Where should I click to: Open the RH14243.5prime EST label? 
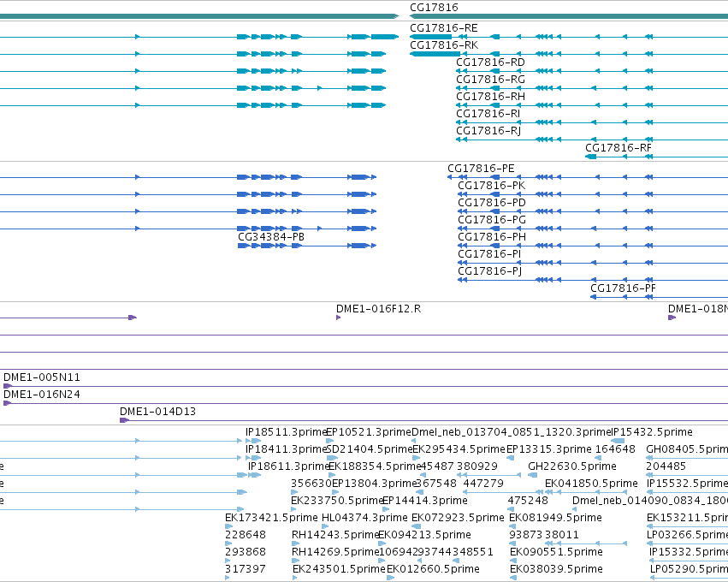(x=335, y=535)
